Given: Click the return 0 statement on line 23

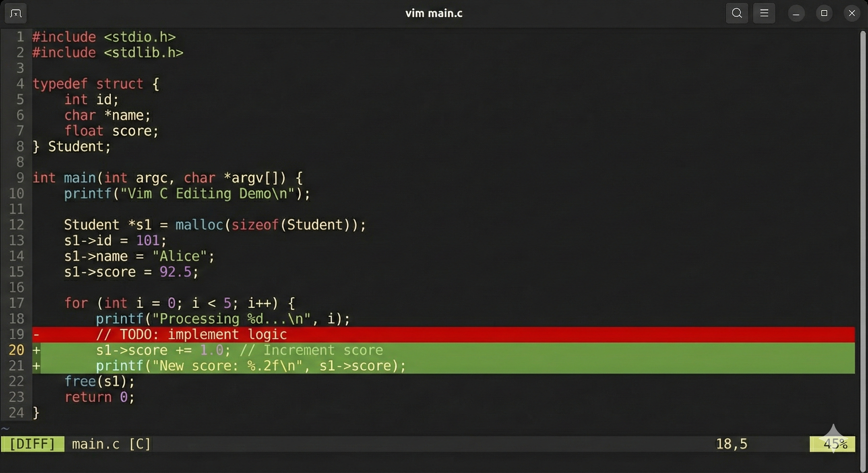Looking at the screenshot, I should [x=99, y=397].
